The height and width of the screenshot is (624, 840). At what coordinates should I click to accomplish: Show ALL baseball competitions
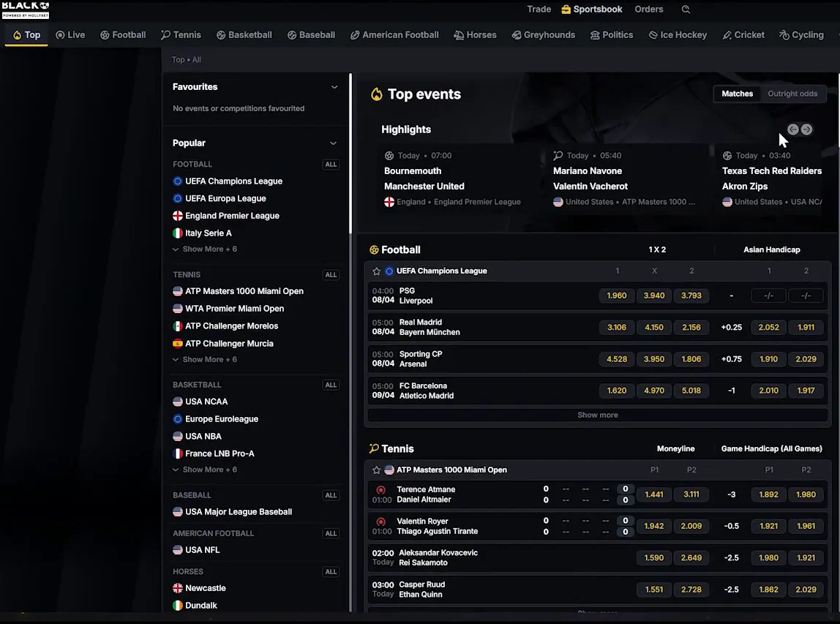(x=331, y=495)
